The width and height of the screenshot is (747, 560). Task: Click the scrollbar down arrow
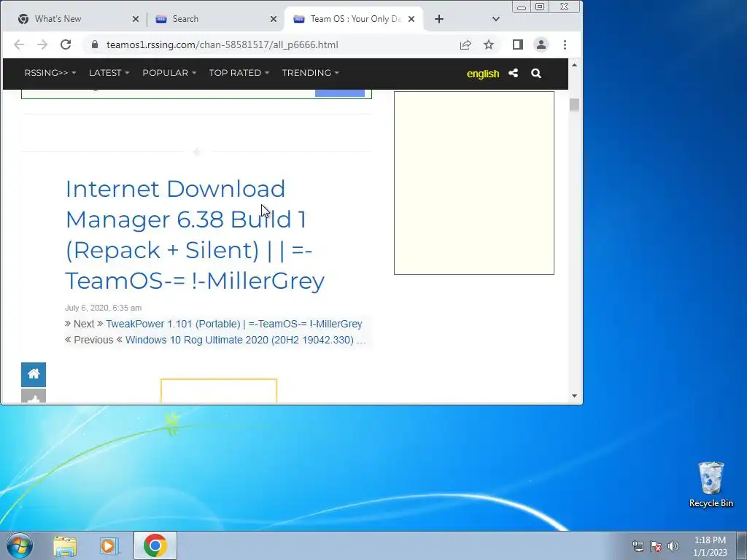point(574,396)
